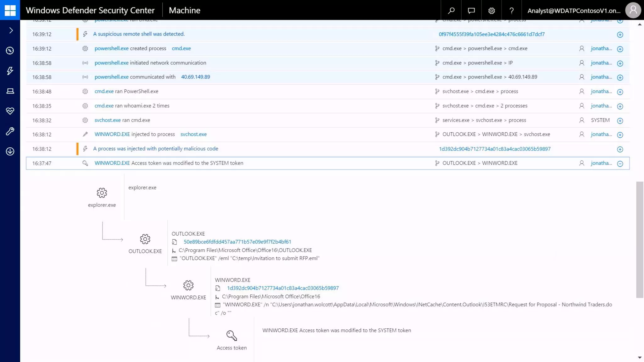Screen dimensions: 644x362
Task: Click the vertical scrollbar thumb
Action: pos(640,239)
